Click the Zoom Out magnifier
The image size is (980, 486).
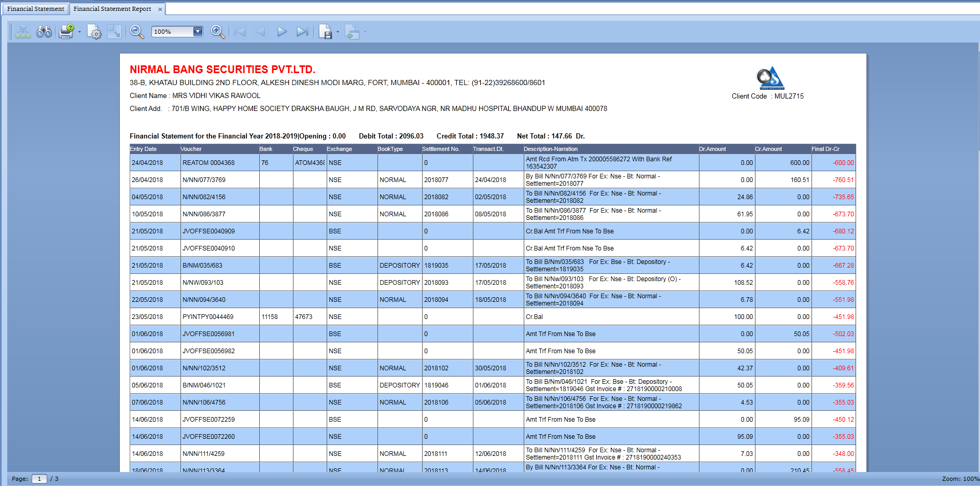pyautogui.click(x=137, y=32)
